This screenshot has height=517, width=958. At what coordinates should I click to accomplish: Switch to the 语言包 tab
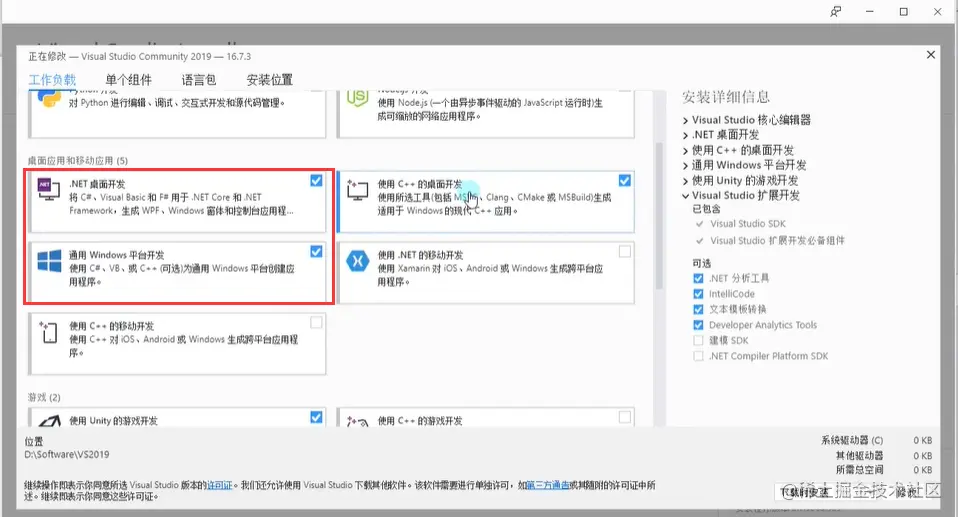point(199,80)
